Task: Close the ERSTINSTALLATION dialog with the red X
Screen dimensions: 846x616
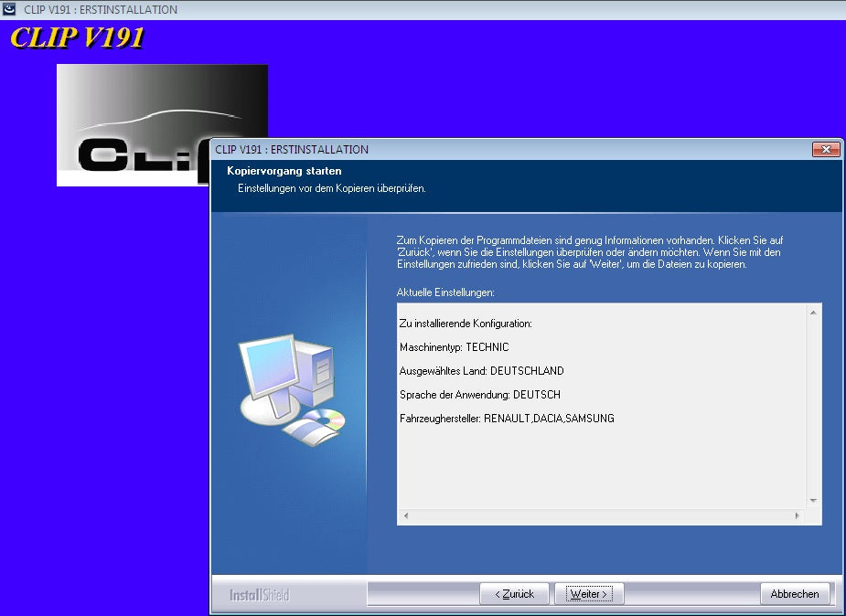Action: tap(825, 150)
